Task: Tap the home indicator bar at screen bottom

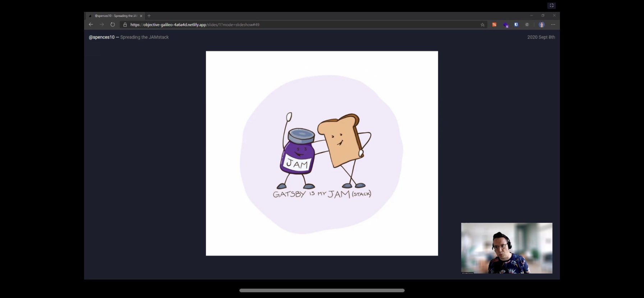Action: coord(322,290)
